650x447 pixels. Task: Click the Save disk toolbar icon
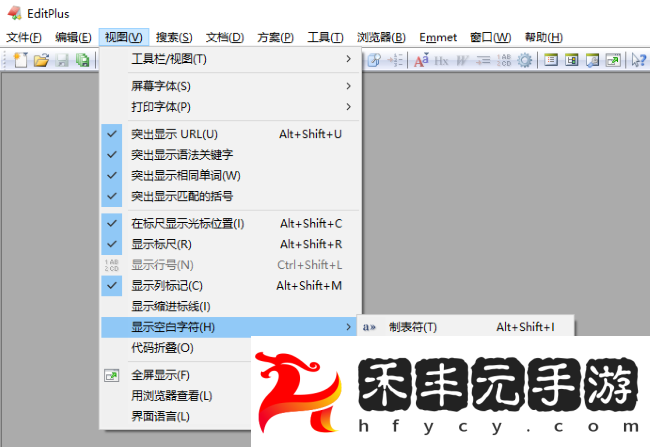[x=62, y=60]
